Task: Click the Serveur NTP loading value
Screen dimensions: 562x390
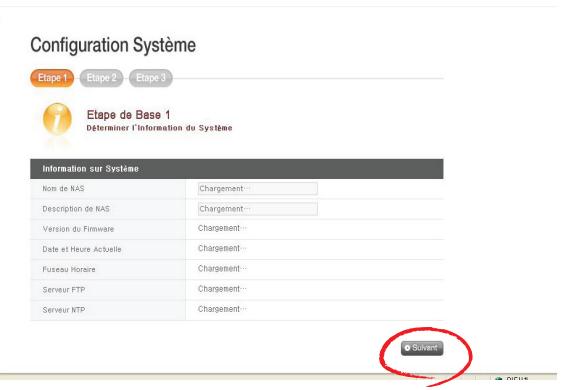Action: (x=222, y=309)
